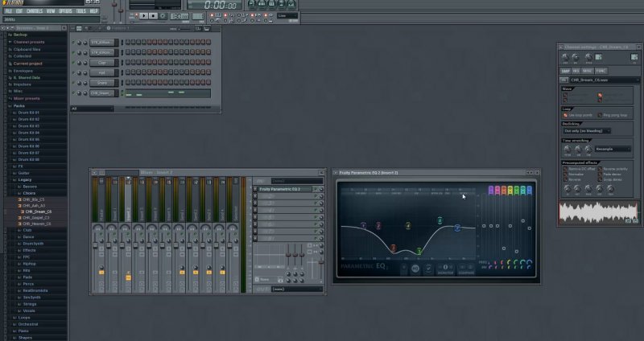
Task: Click EQ band 7 node on curve
Action: click(457, 228)
